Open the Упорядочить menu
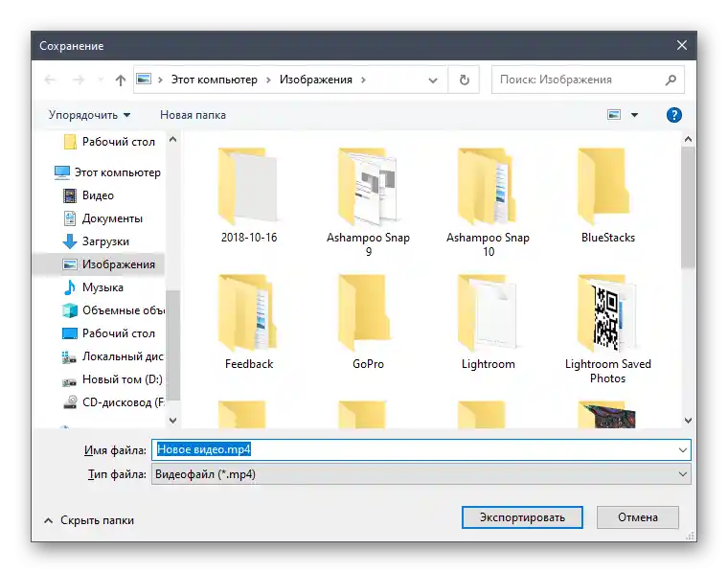The image size is (728, 573). tap(89, 115)
